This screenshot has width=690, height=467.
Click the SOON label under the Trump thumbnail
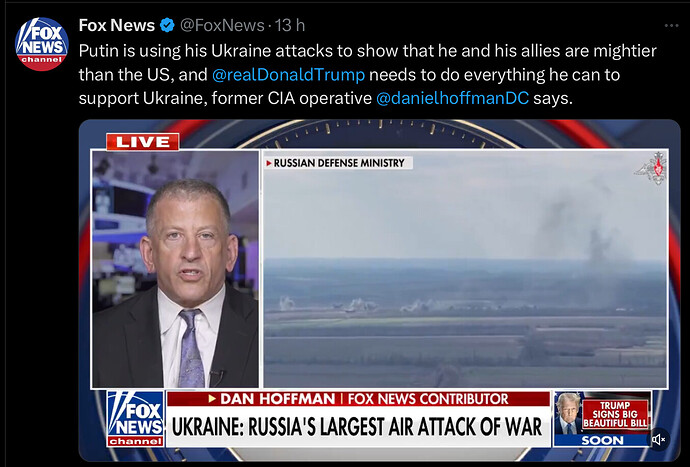pyautogui.click(x=602, y=440)
